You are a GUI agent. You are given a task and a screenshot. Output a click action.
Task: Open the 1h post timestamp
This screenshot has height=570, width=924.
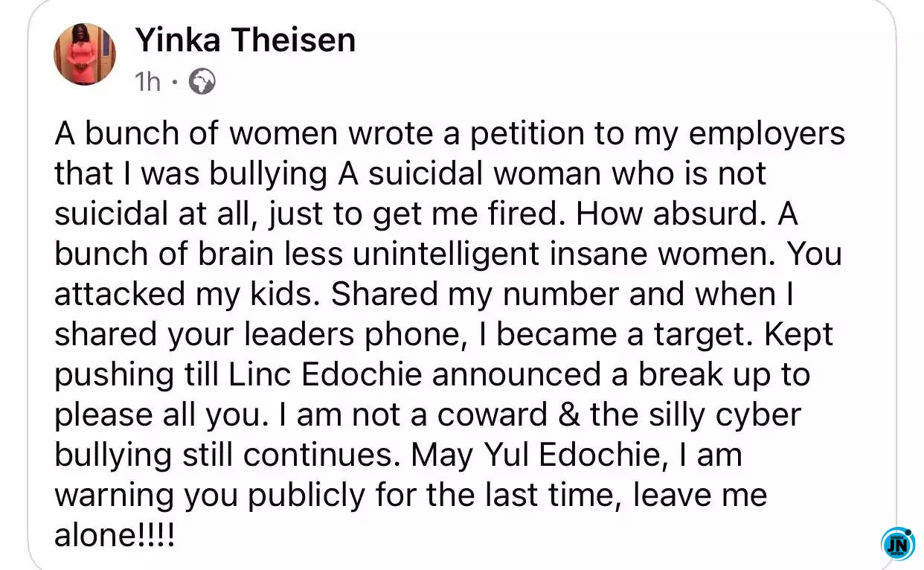click(148, 82)
